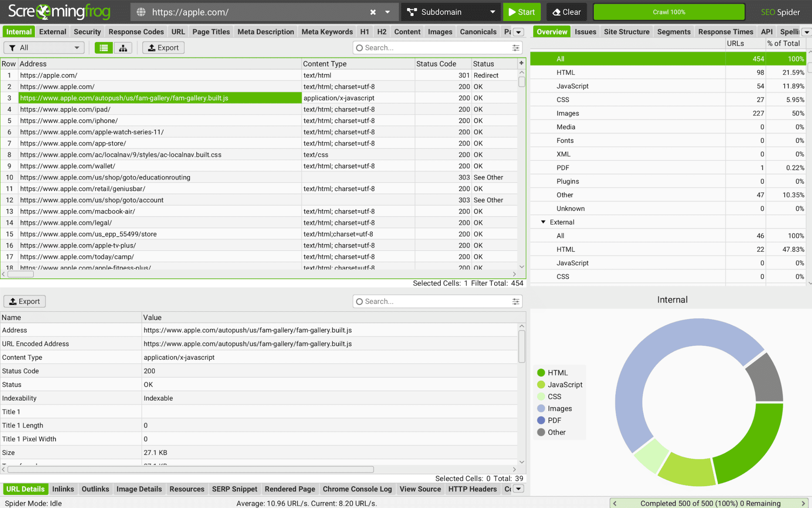Open the Response Codes tab
Image resolution: width=812 pixels, height=508 pixels.
(136, 32)
